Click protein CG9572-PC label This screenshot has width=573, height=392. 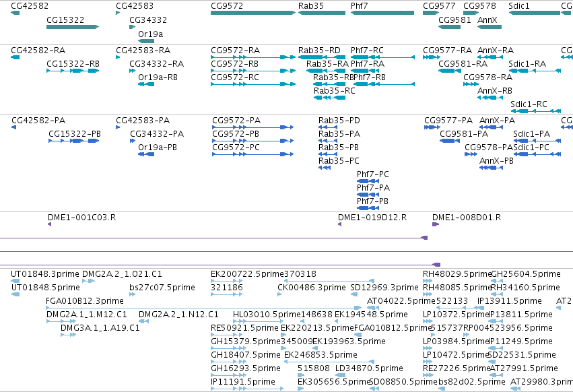click(x=236, y=147)
